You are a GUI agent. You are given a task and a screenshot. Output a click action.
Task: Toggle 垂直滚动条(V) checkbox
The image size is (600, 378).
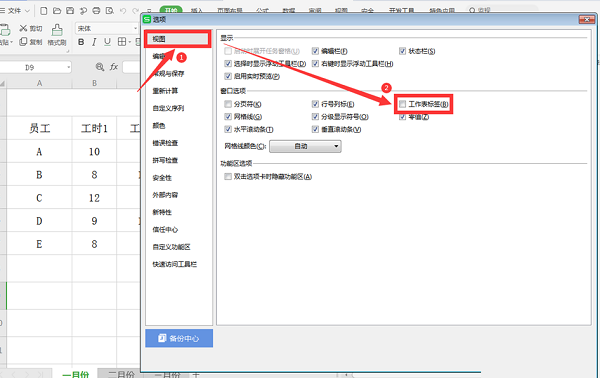(315, 129)
